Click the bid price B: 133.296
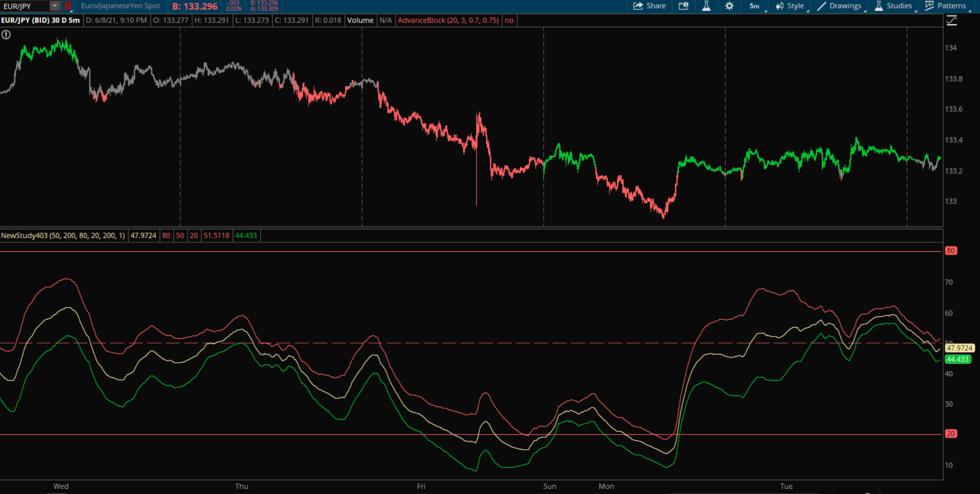This screenshot has width=980, height=494. (x=195, y=6)
